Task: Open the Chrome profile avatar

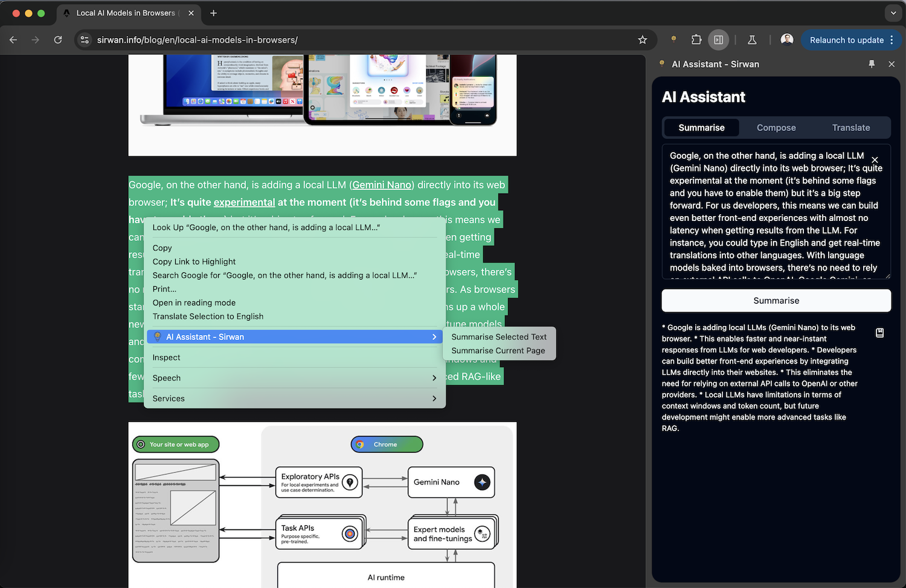Action: tap(787, 40)
